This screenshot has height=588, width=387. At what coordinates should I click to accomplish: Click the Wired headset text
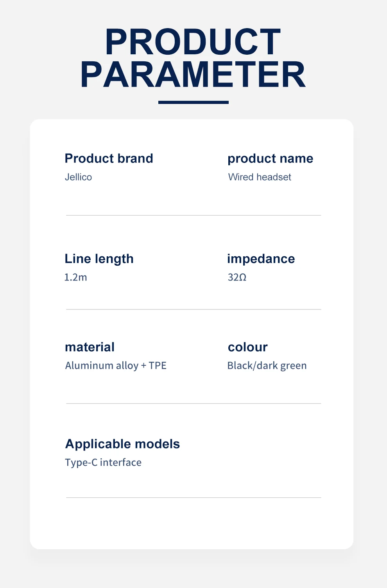pos(260,177)
